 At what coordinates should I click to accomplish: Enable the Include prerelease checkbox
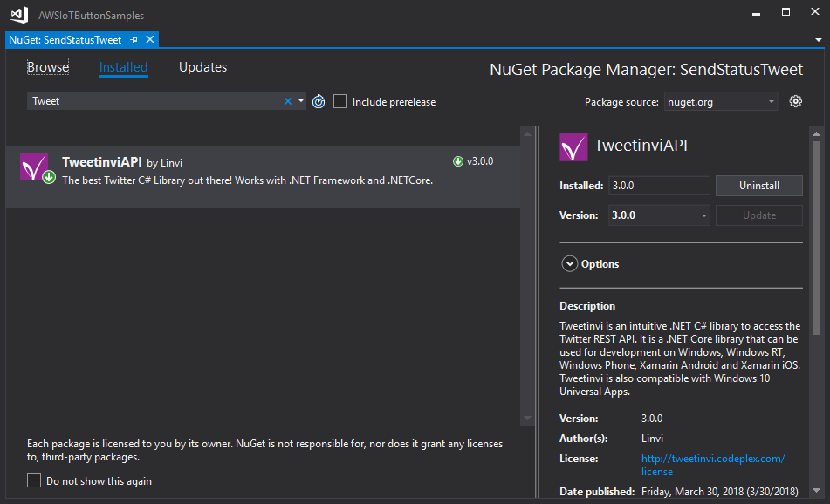point(340,101)
